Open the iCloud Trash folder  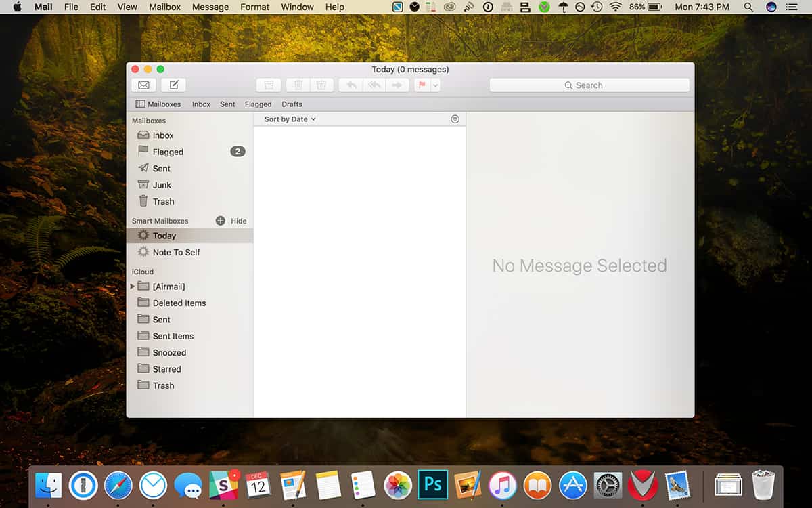[x=189, y=385]
